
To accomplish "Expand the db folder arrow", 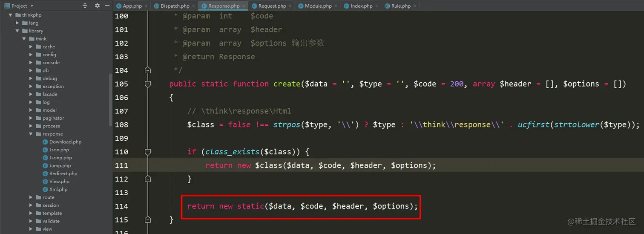I will (x=31, y=70).
